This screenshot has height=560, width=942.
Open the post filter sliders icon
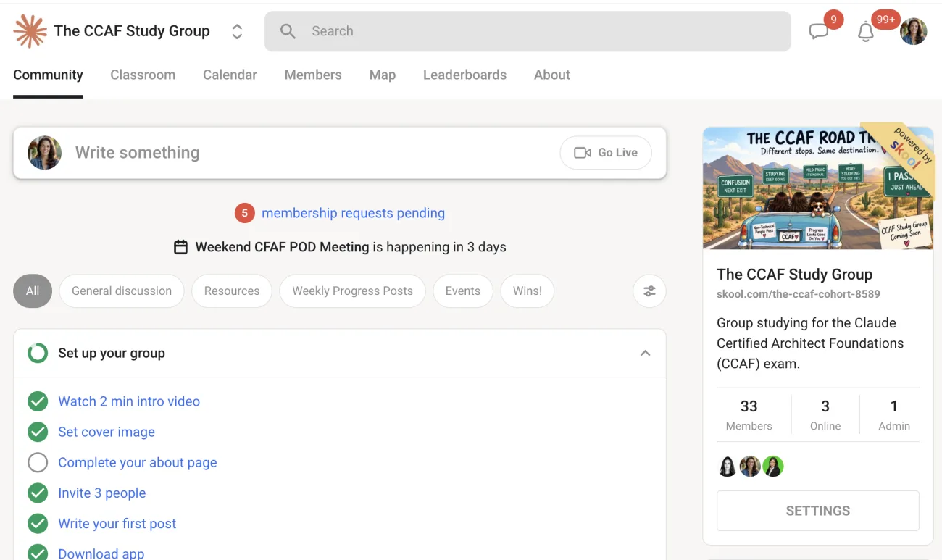pos(649,291)
